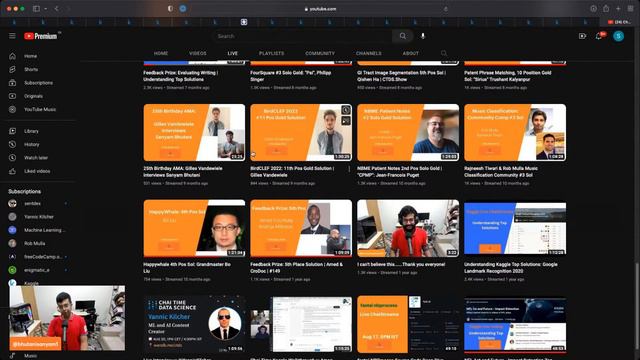Switch to the HOME channel tab
640x360 pixels.
click(161, 53)
